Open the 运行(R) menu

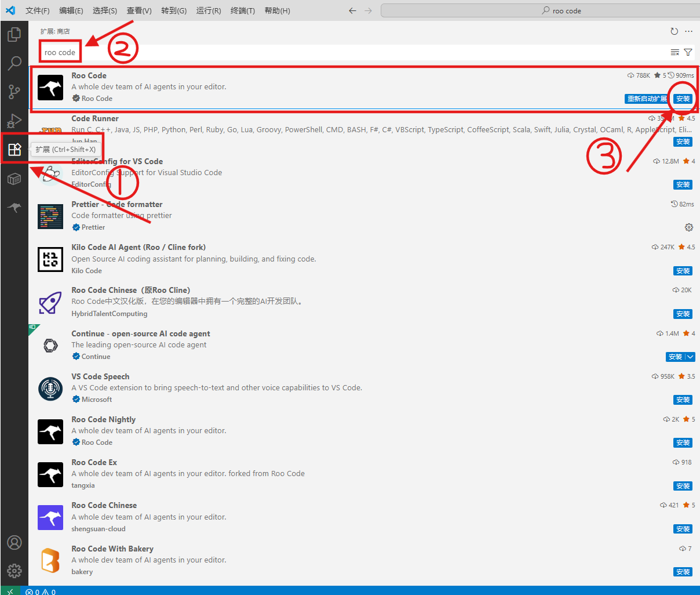209,10
